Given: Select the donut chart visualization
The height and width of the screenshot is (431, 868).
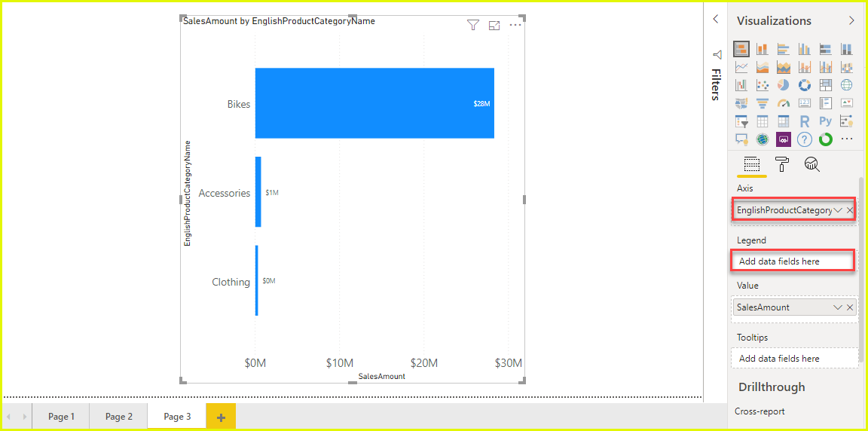Looking at the screenshot, I should click(x=804, y=85).
